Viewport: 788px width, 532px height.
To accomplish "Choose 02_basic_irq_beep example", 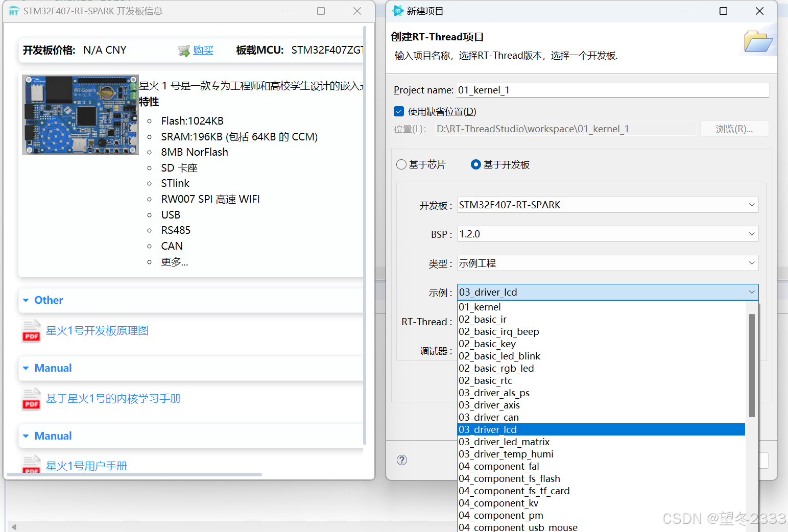I will (601, 331).
